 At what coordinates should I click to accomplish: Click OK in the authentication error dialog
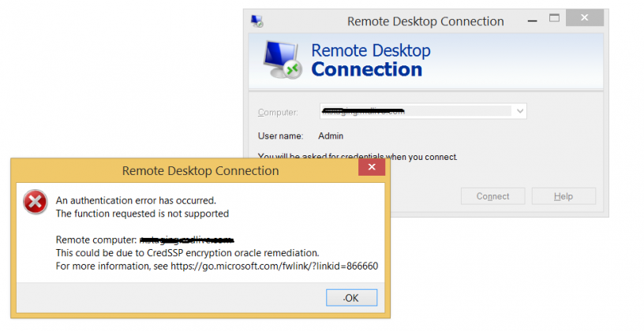(x=351, y=298)
